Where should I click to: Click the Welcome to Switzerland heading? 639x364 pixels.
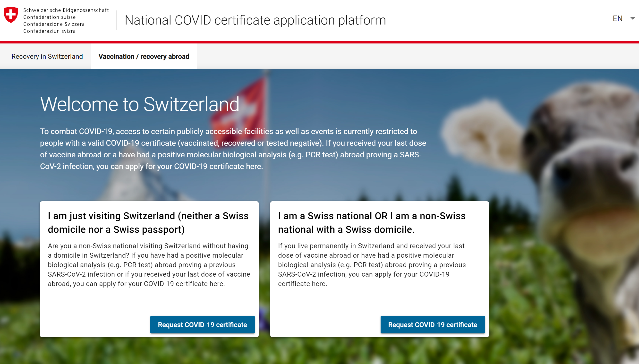pyautogui.click(x=139, y=104)
